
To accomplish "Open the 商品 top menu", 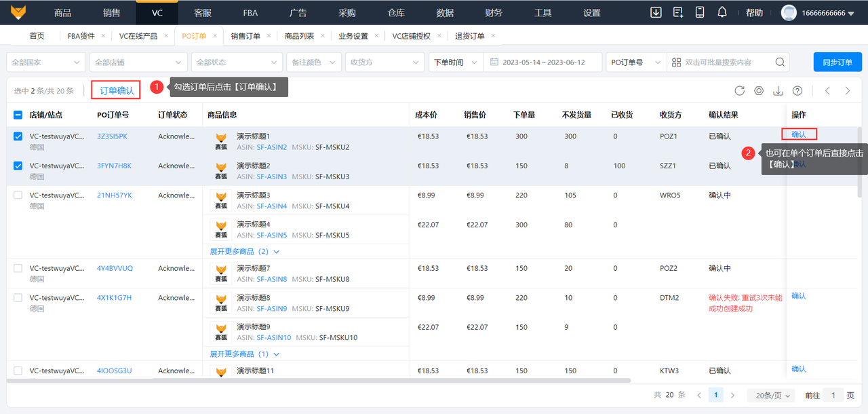I will coord(62,13).
